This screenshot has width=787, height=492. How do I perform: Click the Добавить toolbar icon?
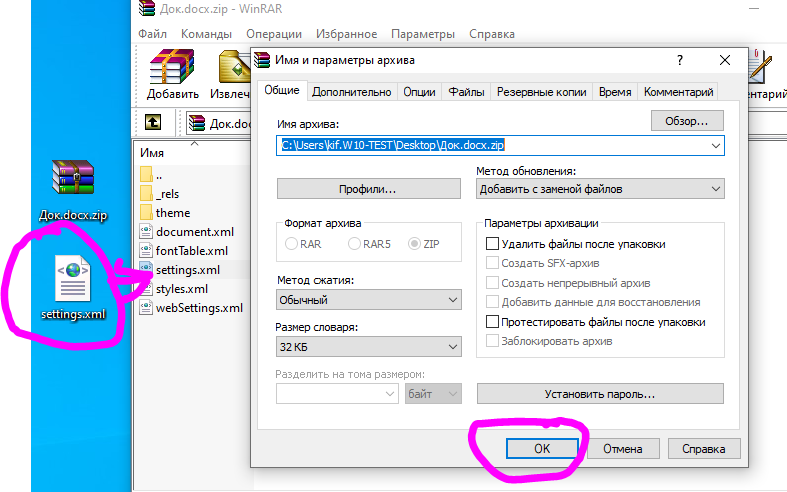point(172,74)
